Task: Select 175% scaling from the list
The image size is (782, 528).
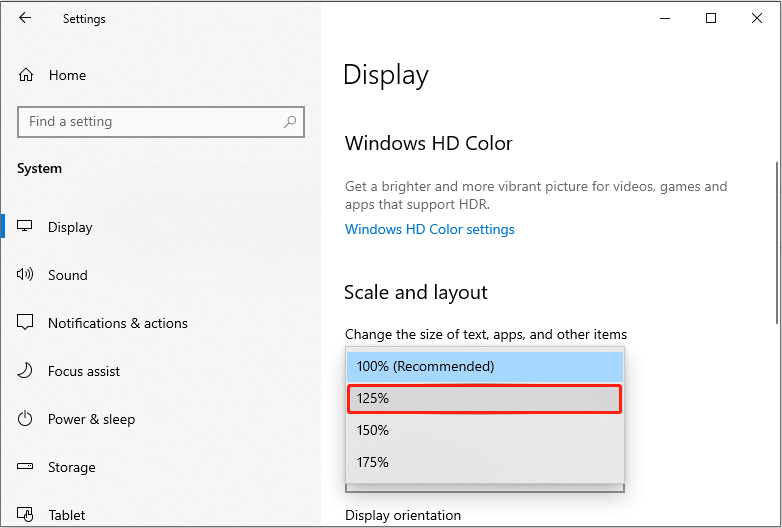Action: (x=485, y=462)
